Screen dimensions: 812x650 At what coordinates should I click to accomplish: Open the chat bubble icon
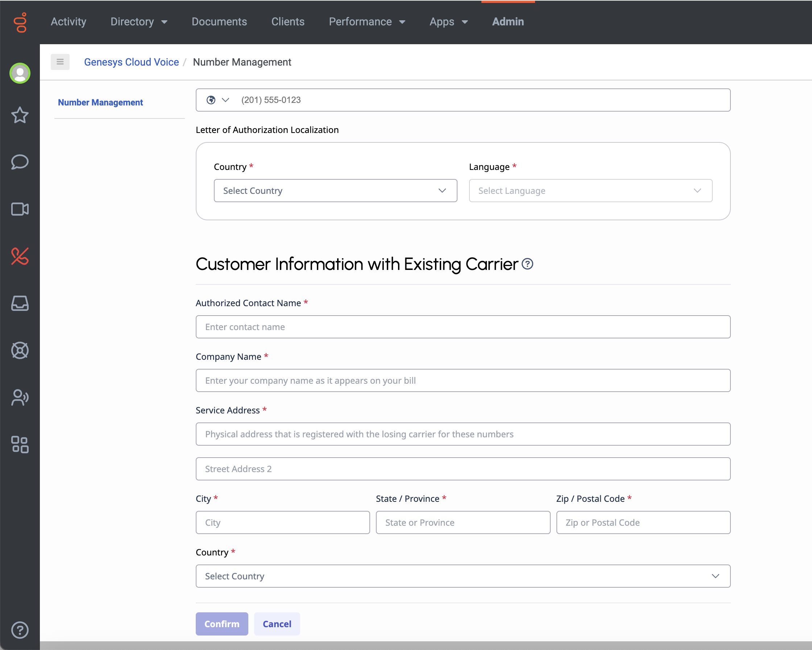[20, 162]
